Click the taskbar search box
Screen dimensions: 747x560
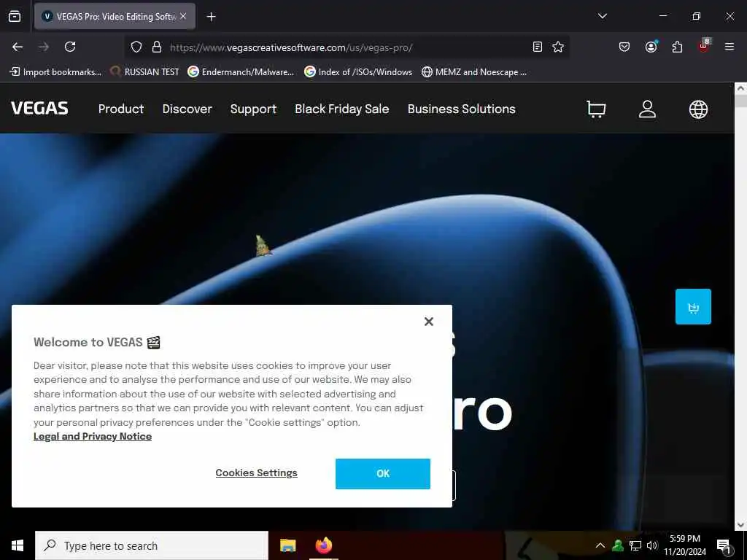[x=152, y=545]
